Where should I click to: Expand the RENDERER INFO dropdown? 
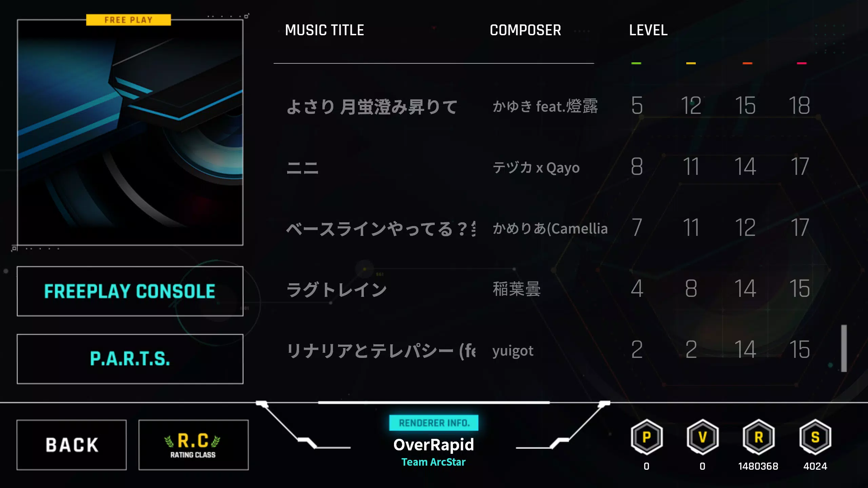pyautogui.click(x=433, y=423)
